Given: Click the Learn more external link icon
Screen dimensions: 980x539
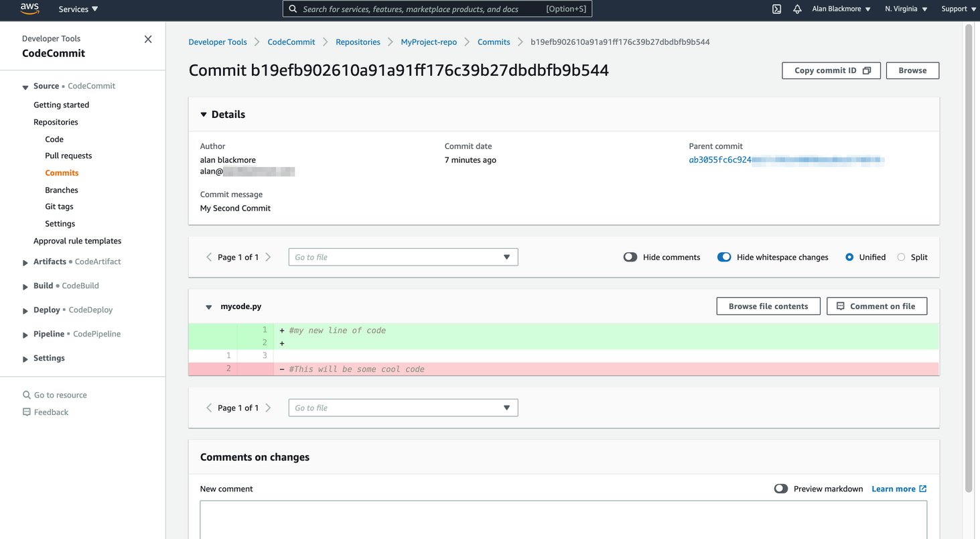Looking at the screenshot, I should 922,489.
